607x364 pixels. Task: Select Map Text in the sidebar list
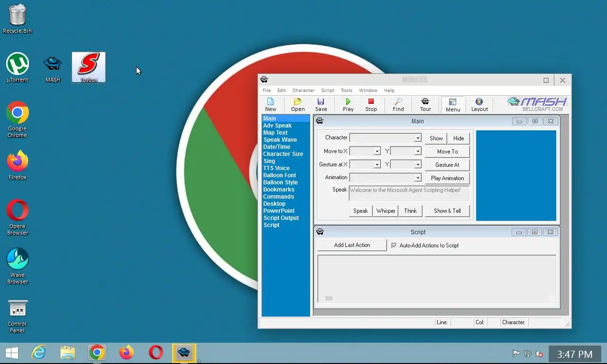pyautogui.click(x=276, y=133)
